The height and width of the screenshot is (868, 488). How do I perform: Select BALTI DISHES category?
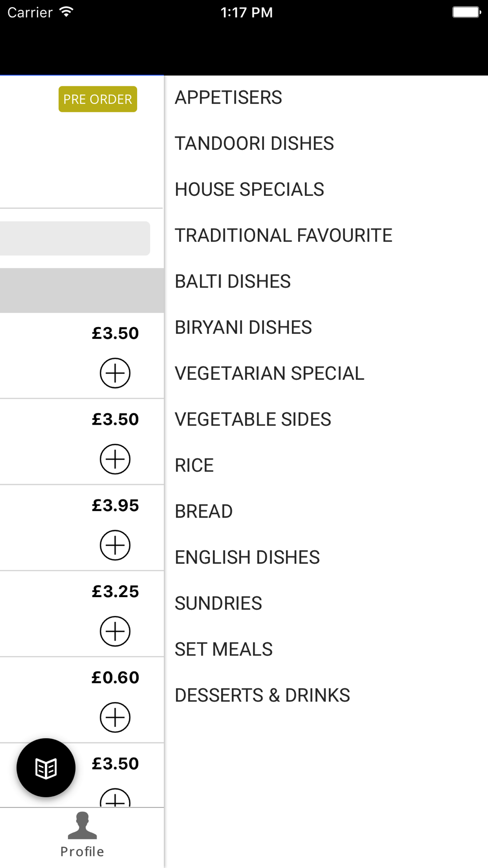click(x=233, y=281)
